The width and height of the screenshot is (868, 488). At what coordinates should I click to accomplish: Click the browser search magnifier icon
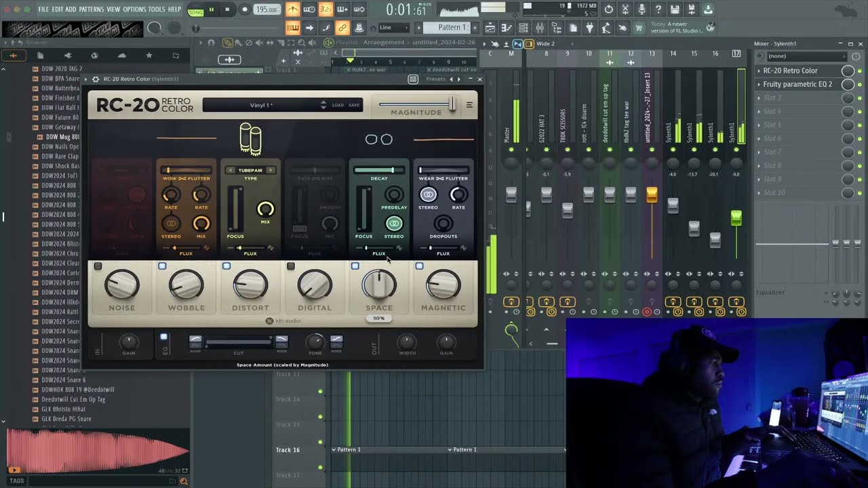tap(183, 481)
